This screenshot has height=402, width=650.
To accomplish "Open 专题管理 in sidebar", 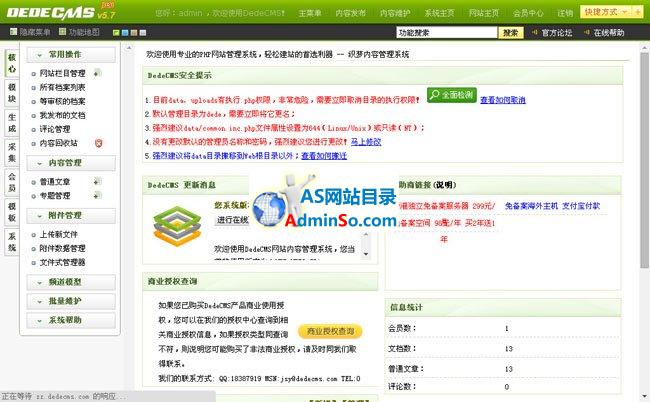I will [x=55, y=196].
